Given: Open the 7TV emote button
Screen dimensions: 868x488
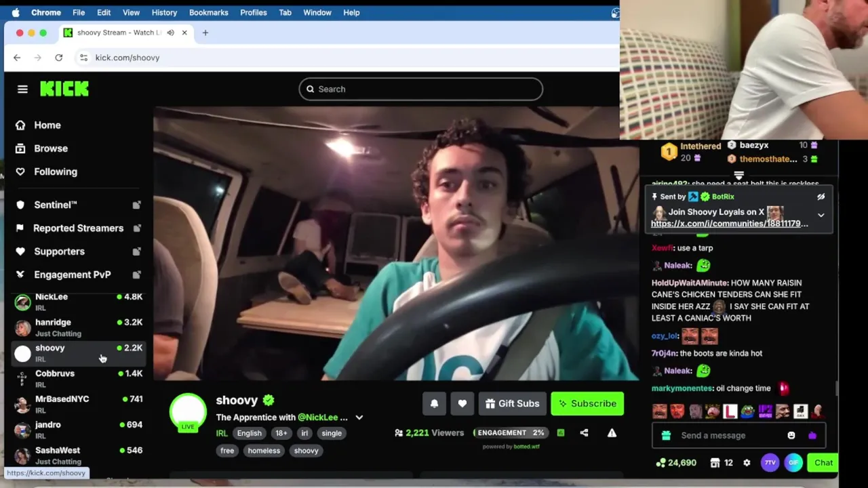Looking at the screenshot, I should (x=770, y=463).
